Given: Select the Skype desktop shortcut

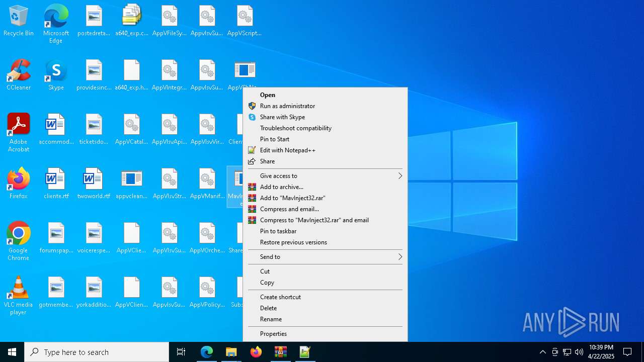Looking at the screenshot, I should pyautogui.click(x=56, y=75).
